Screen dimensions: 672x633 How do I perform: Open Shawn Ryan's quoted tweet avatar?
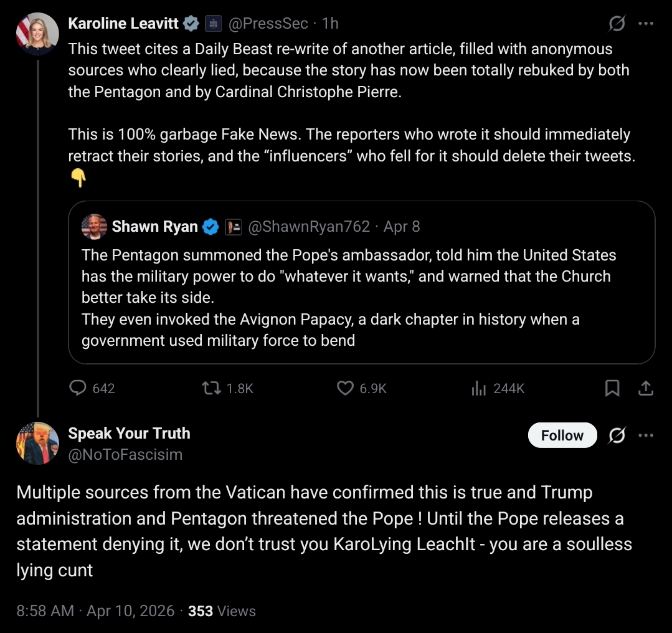pyautogui.click(x=94, y=227)
